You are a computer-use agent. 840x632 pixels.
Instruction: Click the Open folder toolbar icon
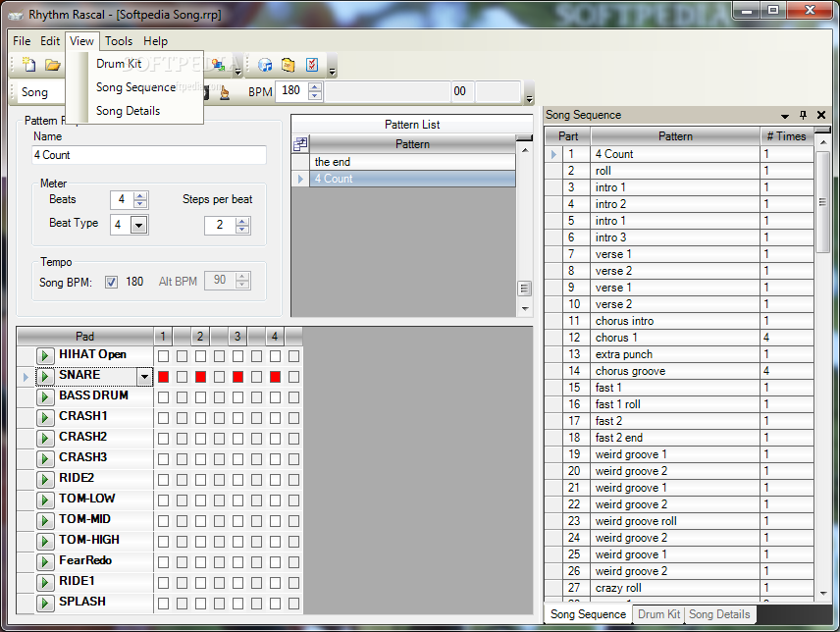pyautogui.click(x=52, y=65)
